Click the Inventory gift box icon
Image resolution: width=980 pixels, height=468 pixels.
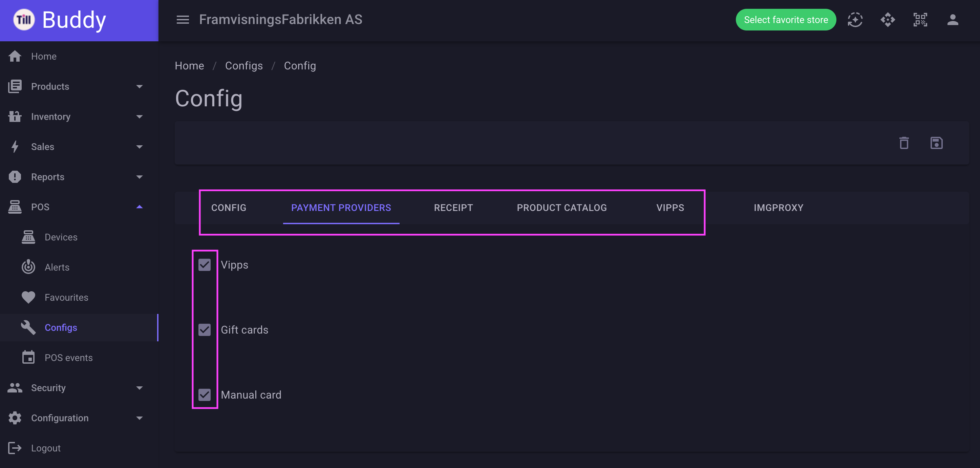click(x=15, y=116)
